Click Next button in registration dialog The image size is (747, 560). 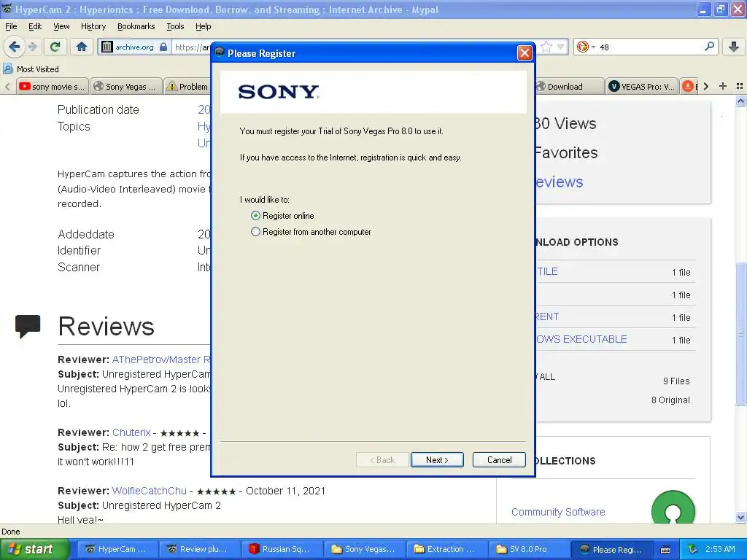[x=437, y=459]
